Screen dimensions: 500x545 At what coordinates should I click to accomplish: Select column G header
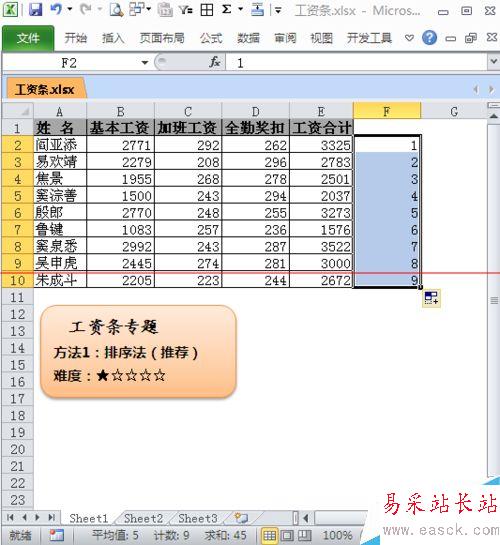(454, 112)
